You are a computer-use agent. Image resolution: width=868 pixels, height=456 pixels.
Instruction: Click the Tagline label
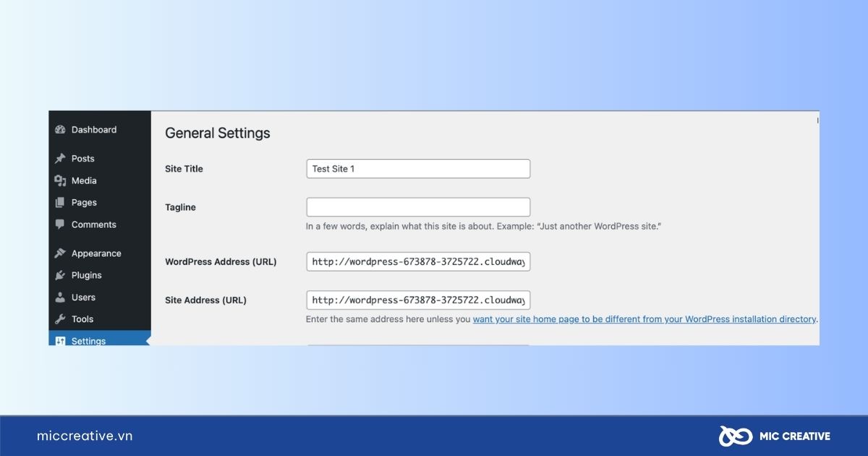tap(180, 207)
